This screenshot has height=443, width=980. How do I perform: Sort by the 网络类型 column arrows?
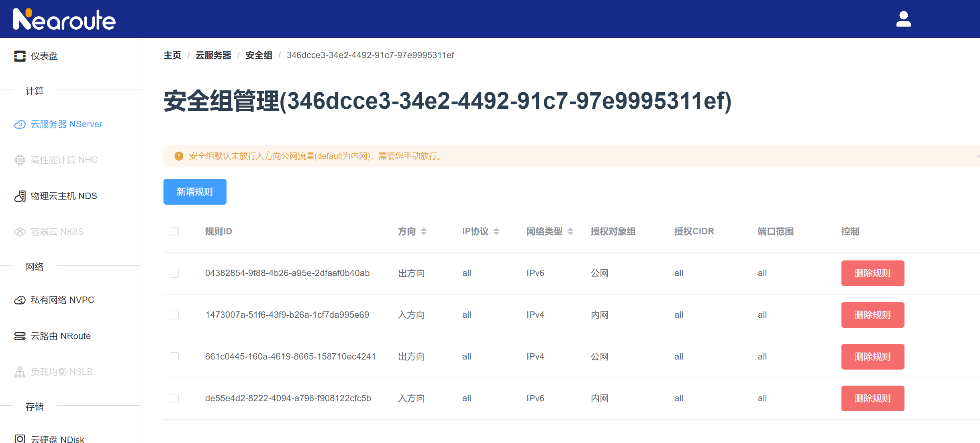(570, 232)
